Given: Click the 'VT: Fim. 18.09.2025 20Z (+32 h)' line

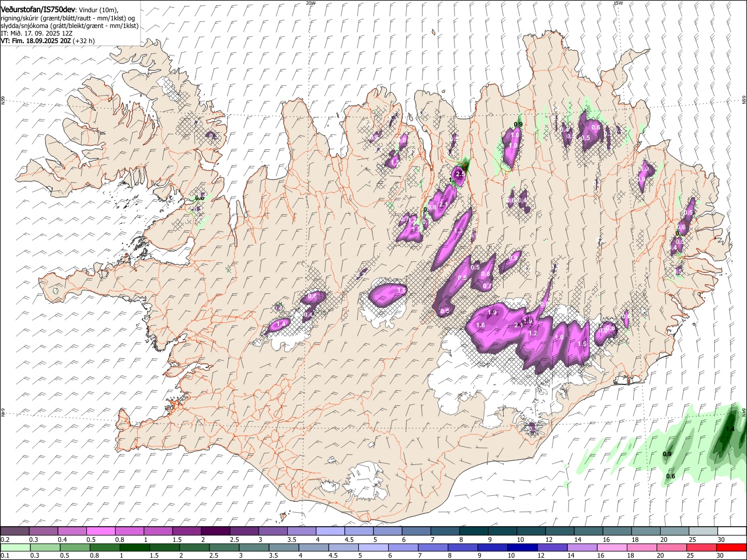Looking at the screenshot, I should pos(47,41).
